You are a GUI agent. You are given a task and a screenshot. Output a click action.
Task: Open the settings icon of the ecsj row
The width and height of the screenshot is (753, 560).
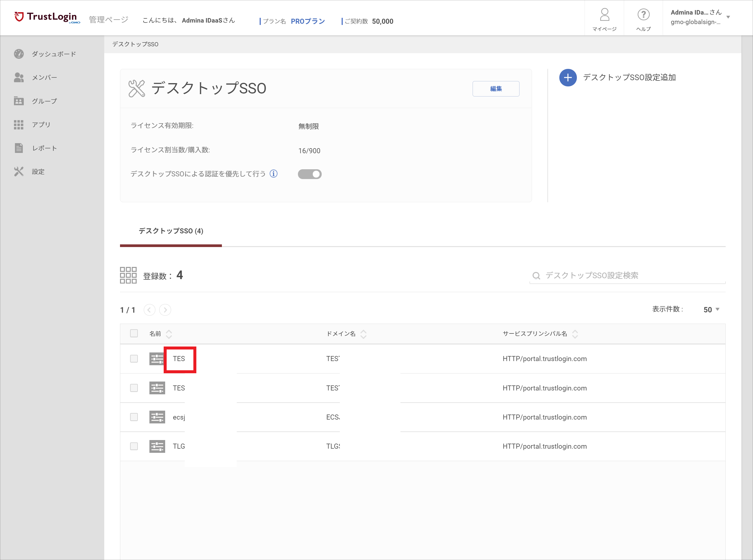[157, 417]
